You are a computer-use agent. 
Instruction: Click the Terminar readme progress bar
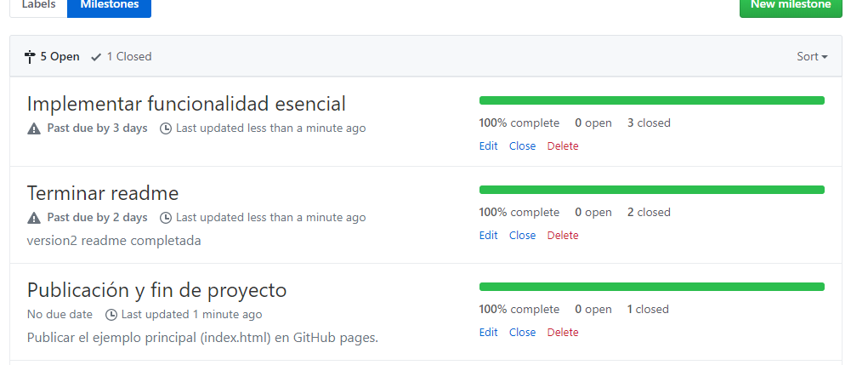pos(651,190)
